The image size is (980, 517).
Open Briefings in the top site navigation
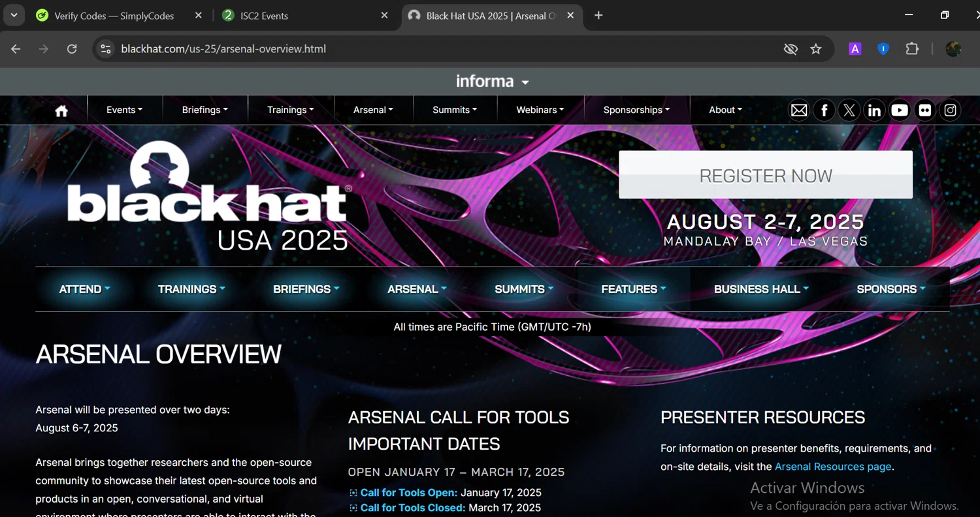[x=205, y=110]
